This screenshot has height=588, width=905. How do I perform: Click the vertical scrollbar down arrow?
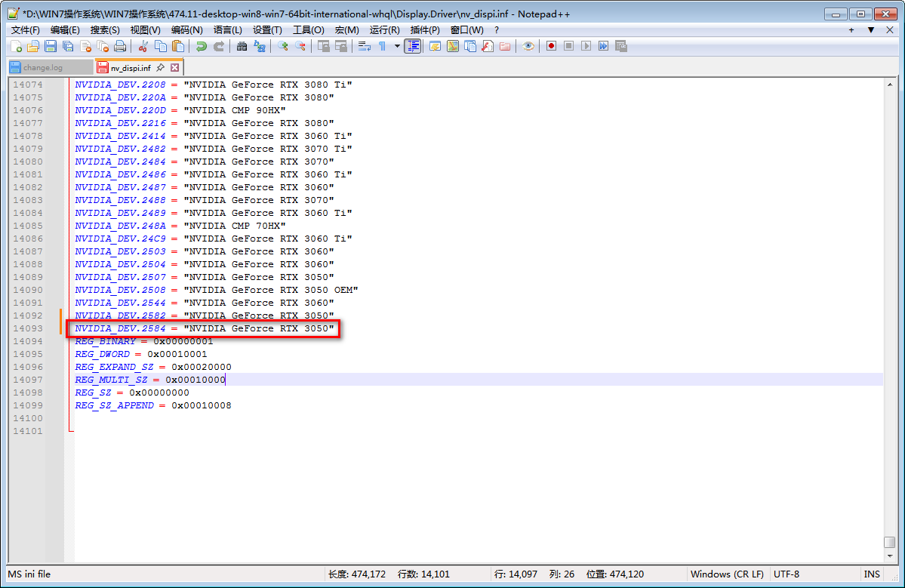[889, 556]
